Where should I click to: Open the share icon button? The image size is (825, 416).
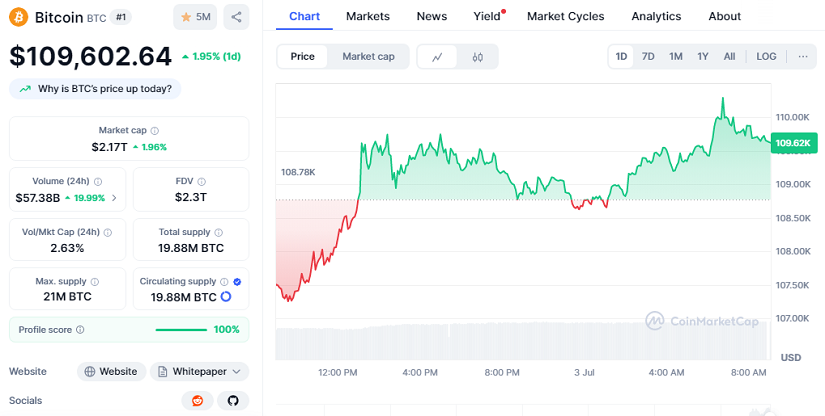point(236,17)
